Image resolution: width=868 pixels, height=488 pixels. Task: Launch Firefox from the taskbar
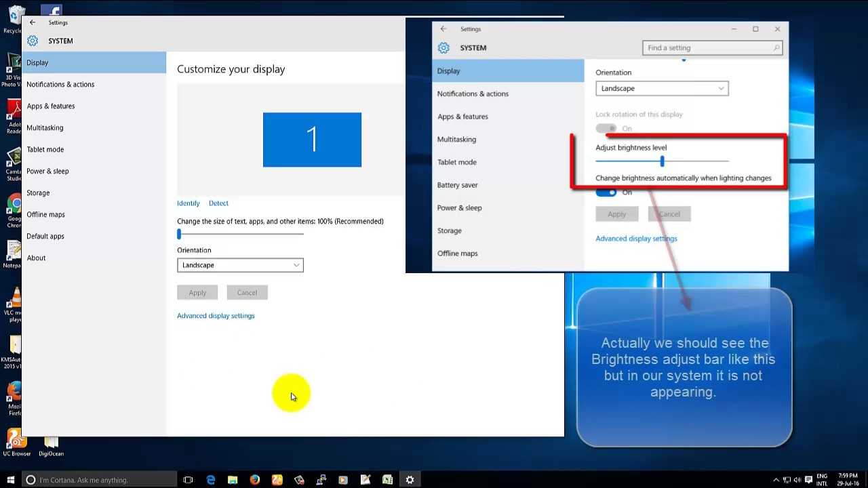pos(255,480)
